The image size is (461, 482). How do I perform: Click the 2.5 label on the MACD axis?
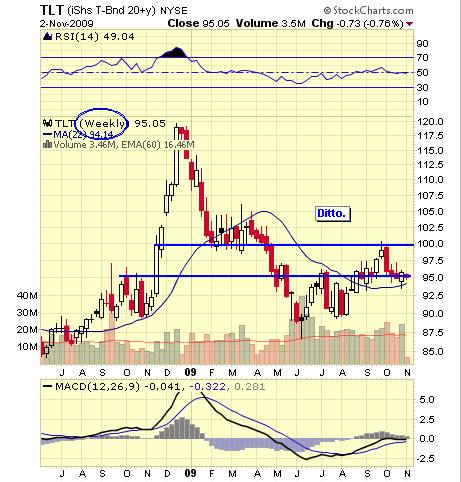click(x=427, y=419)
